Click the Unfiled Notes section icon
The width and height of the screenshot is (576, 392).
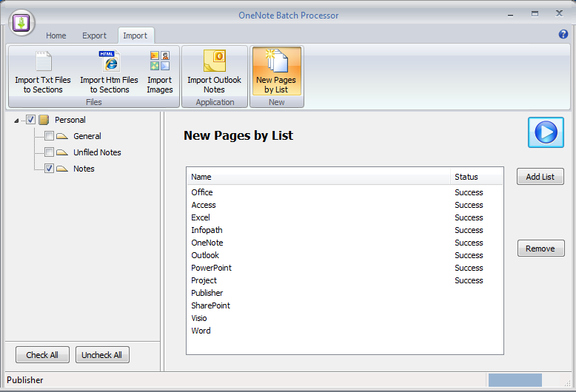[x=62, y=152]
